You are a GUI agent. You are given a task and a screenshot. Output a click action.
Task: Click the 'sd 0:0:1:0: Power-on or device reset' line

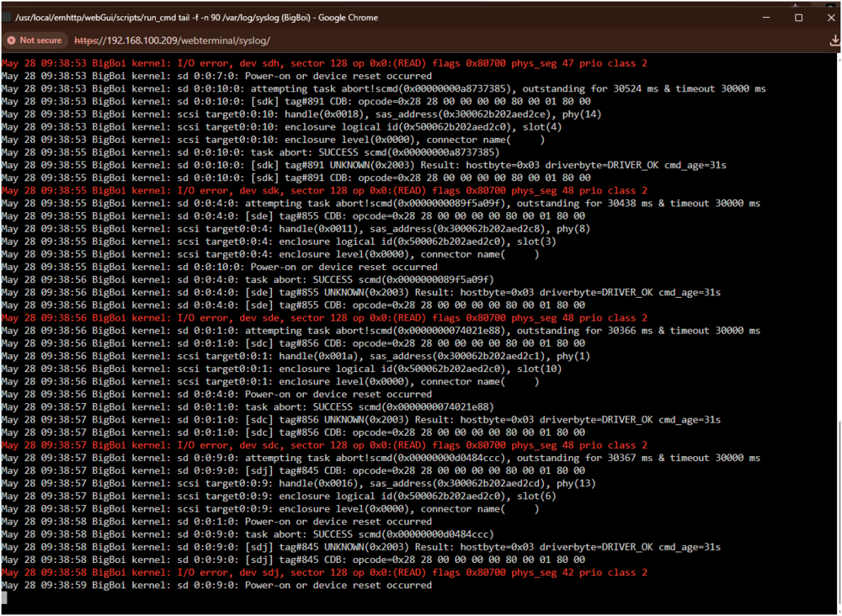tap(216, 522)
